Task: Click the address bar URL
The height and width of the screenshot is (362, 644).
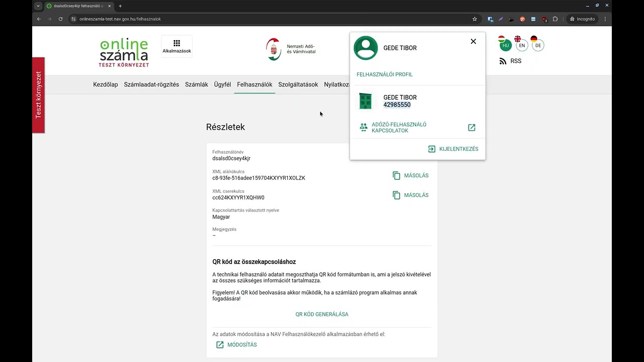Action: click(x=120, y=19)
